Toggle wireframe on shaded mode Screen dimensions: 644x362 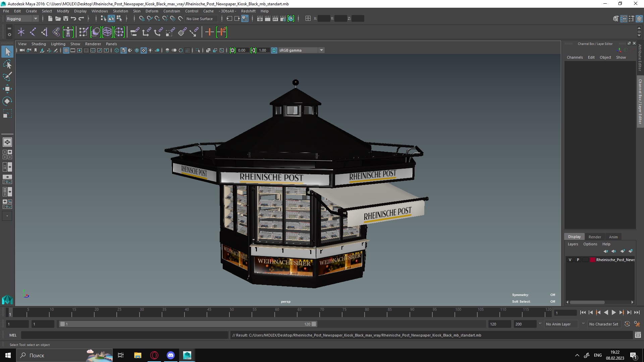(137, 50)
